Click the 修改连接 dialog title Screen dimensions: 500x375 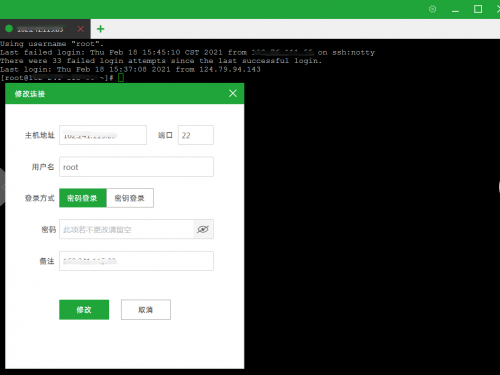pos(30,94)
